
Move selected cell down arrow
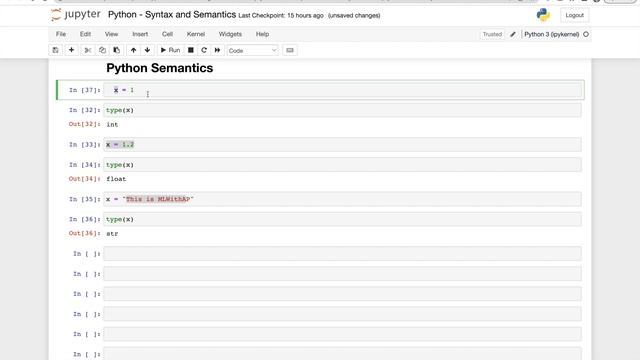pyautogui.click(x=147, y=50)
